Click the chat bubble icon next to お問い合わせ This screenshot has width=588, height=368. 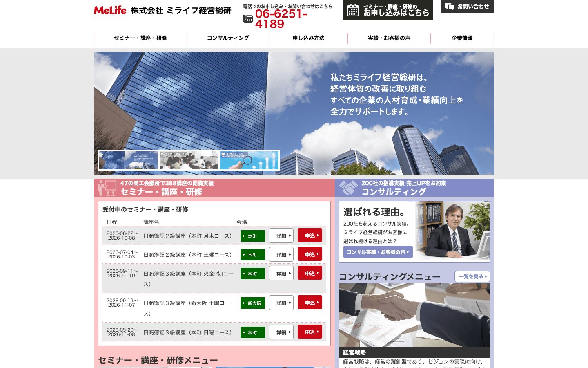coord(450,7)
